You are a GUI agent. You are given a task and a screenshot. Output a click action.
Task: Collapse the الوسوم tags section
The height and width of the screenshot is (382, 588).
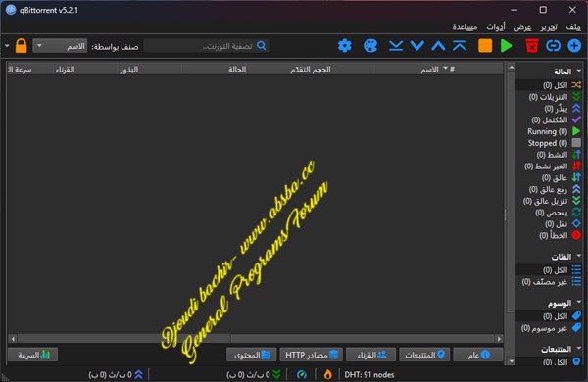click(578, 302)
